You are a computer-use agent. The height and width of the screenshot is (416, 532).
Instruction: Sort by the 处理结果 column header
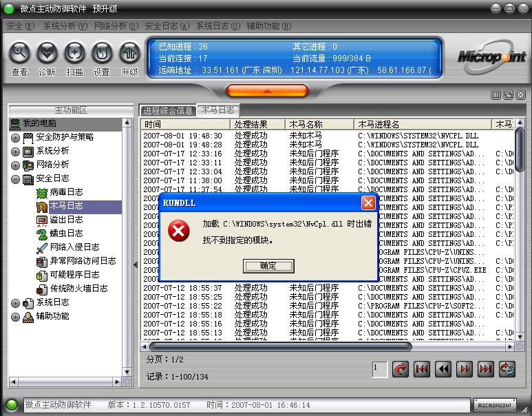coord(257,124)
